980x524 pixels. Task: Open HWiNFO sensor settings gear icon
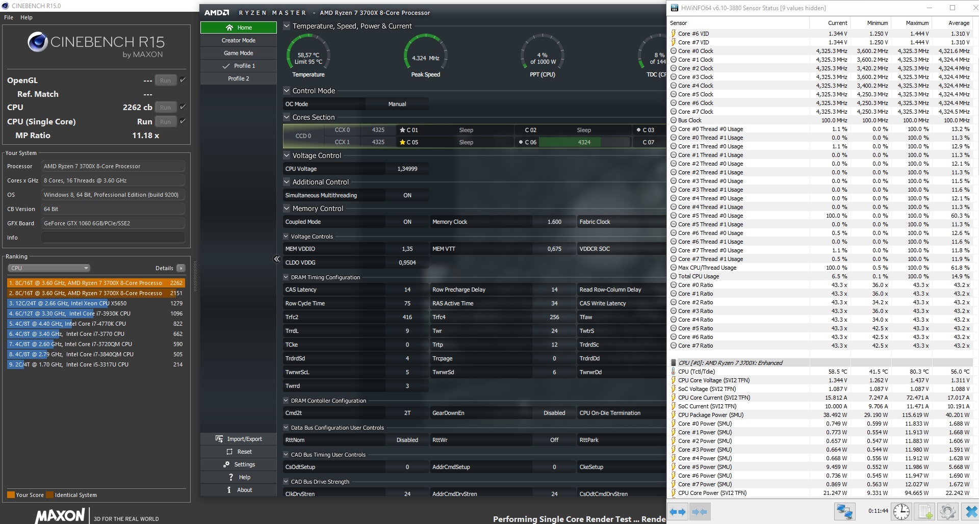(947, 512)
